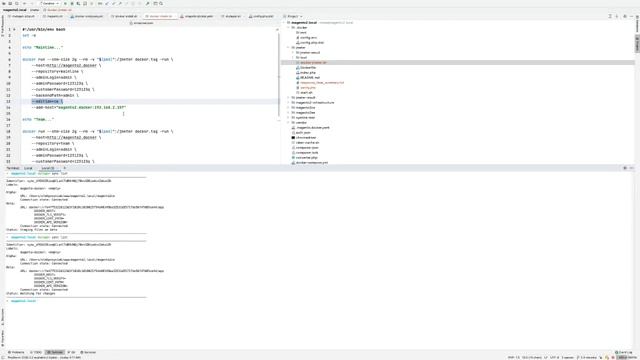Open the Problems tool window
This screenshot has width=640, height=360.
[16, 352]
